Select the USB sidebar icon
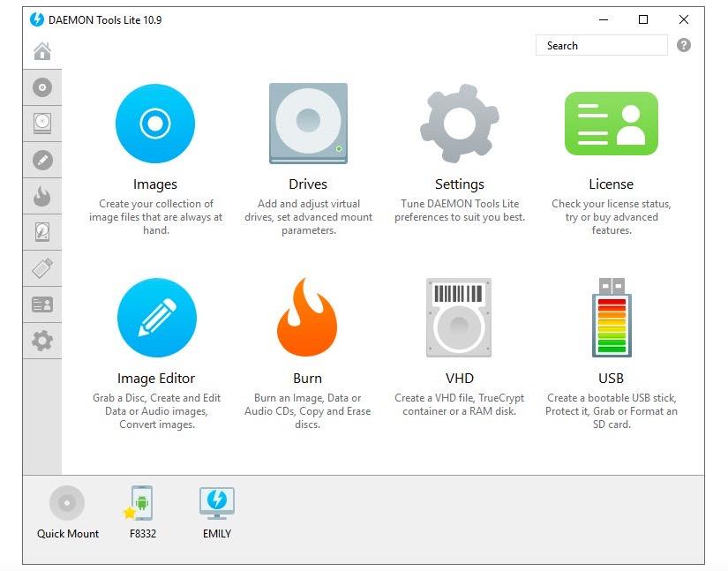 coord(42,268)
